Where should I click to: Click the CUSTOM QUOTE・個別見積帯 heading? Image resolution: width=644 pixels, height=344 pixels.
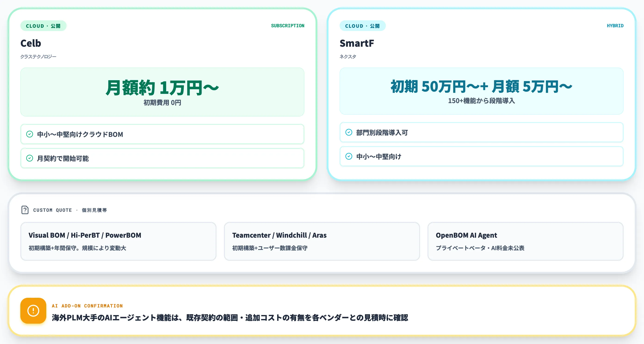[x=70, y=210]
